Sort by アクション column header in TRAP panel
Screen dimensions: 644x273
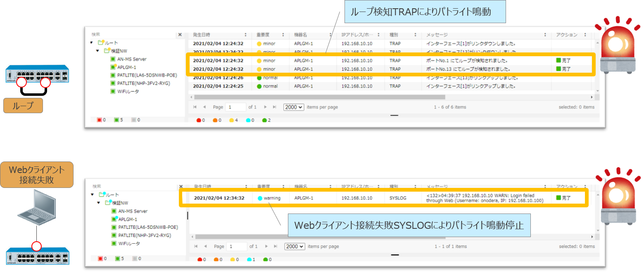coord(567,35)
